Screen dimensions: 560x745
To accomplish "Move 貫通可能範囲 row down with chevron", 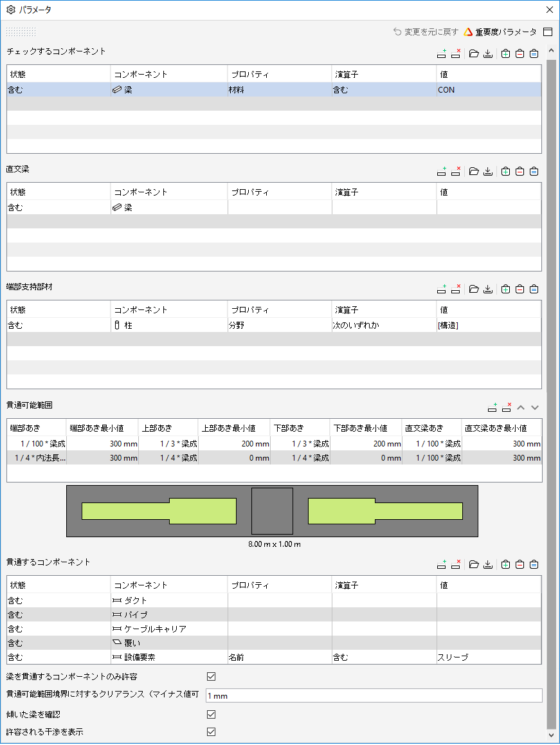I will click(535, 408).
